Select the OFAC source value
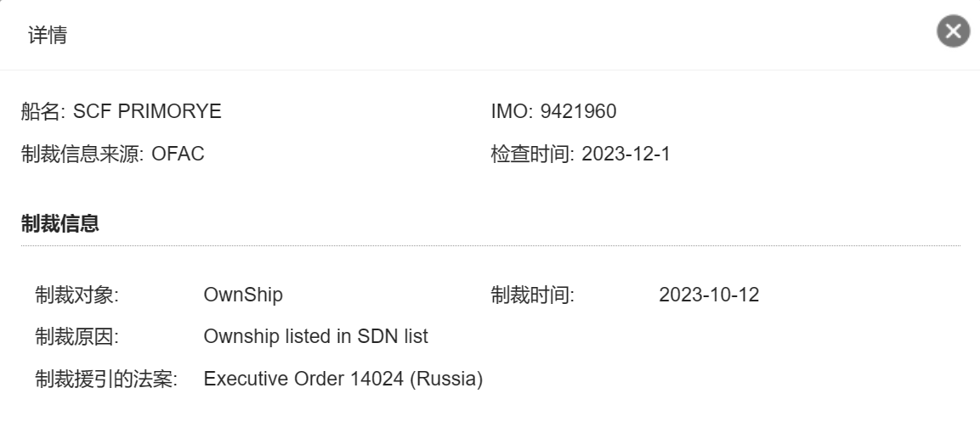Image resolution: width=980 pixels, height=433 pixels. [178, 154]
